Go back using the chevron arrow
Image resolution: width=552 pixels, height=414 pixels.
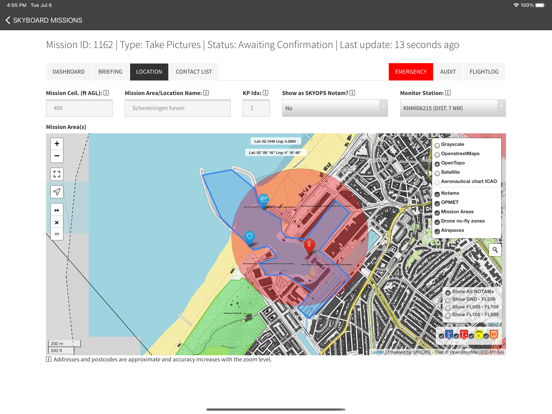point(8,20)
